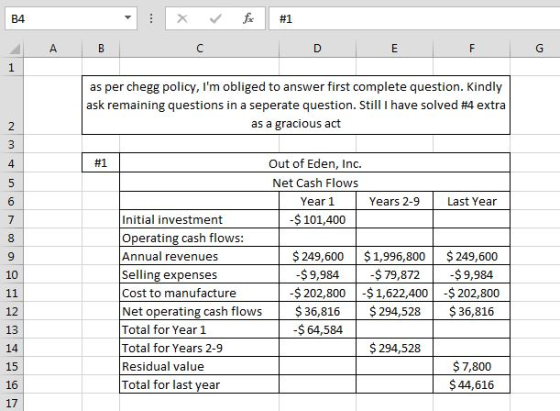Viewport: 560px width, 411px height.
Task: Click the three-dot formula bar handle
Action: pyautogui.click(x=151, y=18)
